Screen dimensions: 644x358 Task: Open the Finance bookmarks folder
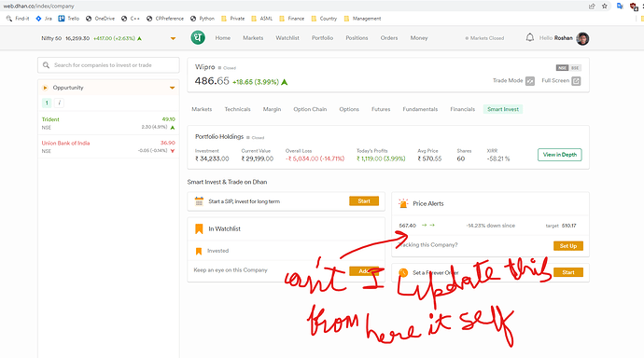coord(291,19)
